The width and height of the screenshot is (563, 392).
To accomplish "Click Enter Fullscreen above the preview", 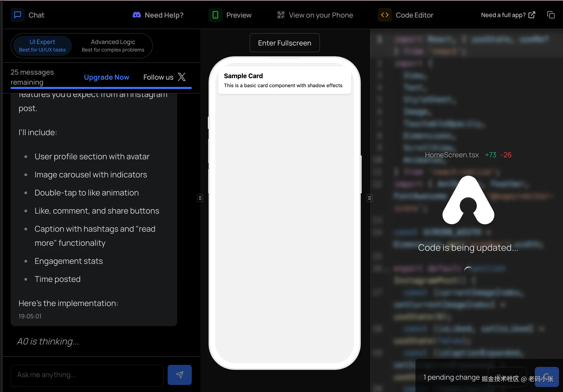I will (284, 43).
